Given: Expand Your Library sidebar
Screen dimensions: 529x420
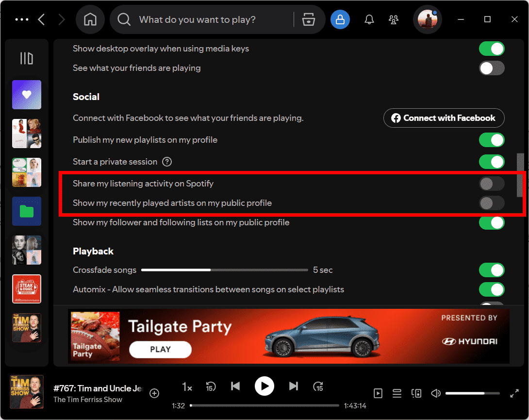Looking at the screenshot, I should (26, 58).
